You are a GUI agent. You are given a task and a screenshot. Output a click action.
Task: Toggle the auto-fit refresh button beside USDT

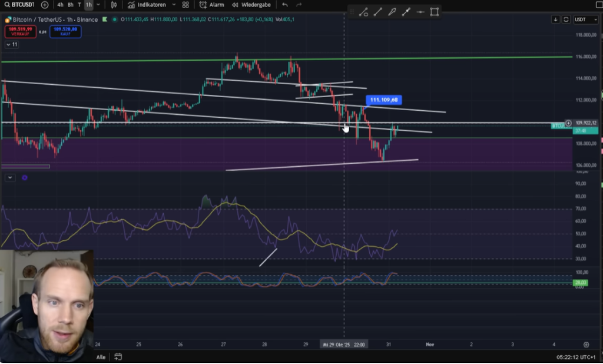click(x=566, y=19)
